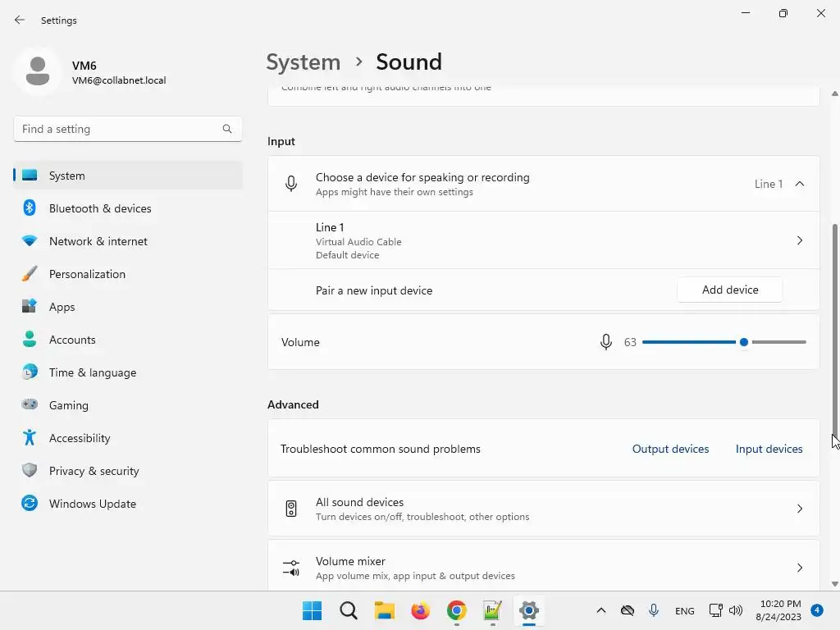Show hidden system tray icons
This screenshot has width=840, height=630.
(x=601, y=610)
